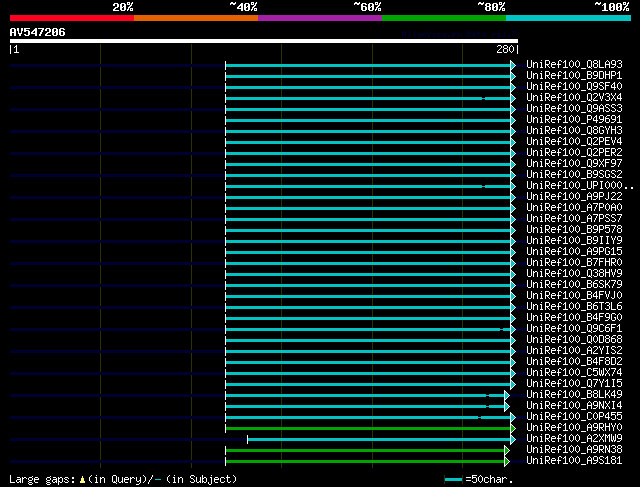Click the UniRef100_Q9XF97 label
Image resolution: width=640 pixels, height=487 pixels.
(574, 164)
